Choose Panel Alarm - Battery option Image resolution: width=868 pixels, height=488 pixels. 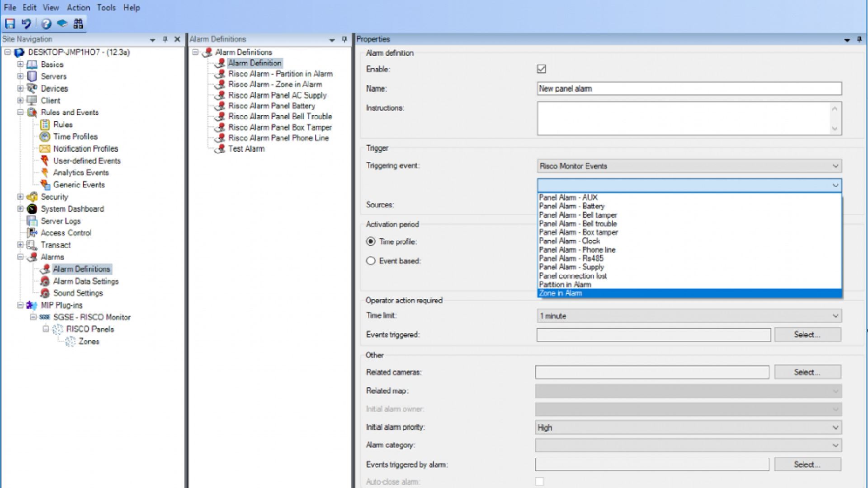pos(689,206)
